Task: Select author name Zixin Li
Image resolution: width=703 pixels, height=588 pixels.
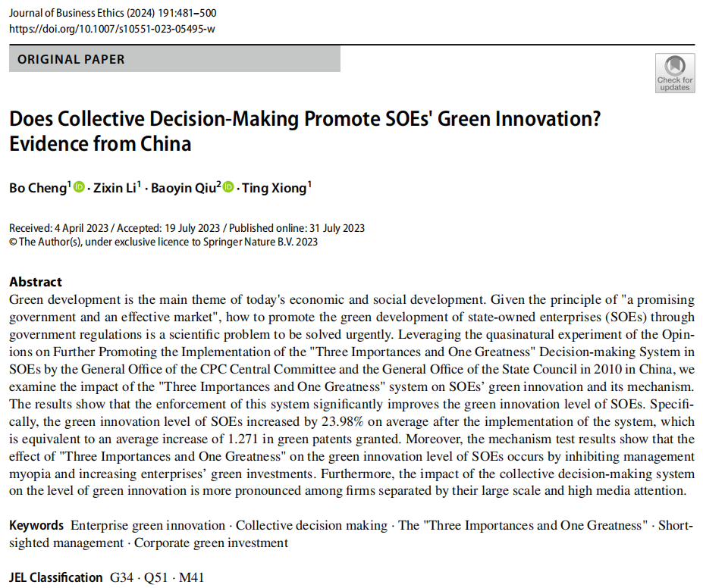Action: pyautogui.click(x=113, y=189)
